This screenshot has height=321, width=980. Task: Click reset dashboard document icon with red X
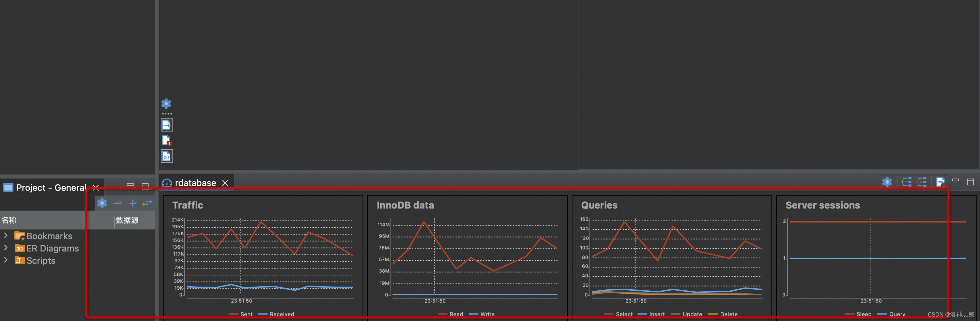point(940,182)
